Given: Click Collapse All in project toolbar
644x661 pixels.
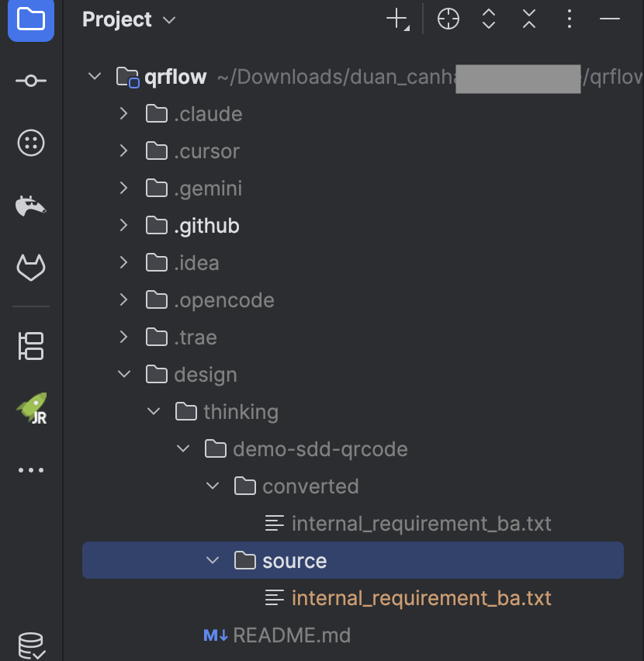Looking at the screenshot, I should 529,19.
